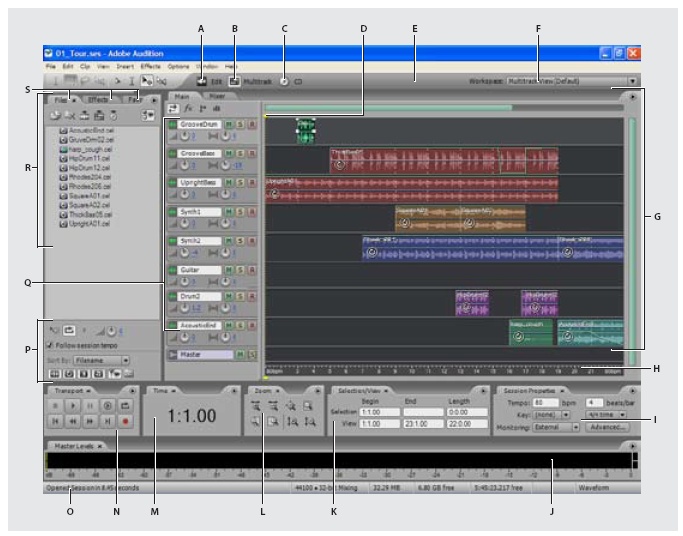Select the Main tab
This screenshot has height=536, width=683.
182,96
